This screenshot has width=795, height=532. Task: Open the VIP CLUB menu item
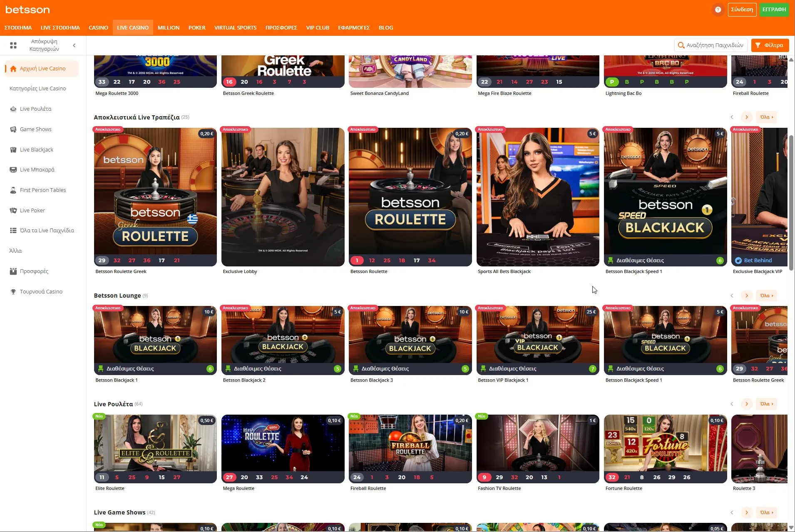coord(317,27)
